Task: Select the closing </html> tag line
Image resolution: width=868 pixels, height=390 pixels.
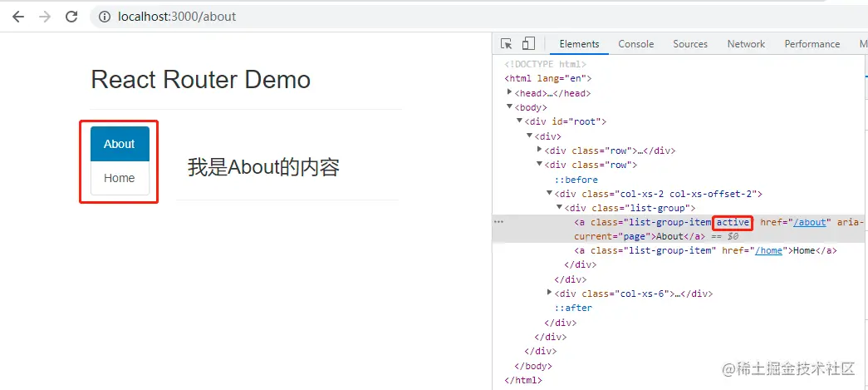Action: click(523, 381)
